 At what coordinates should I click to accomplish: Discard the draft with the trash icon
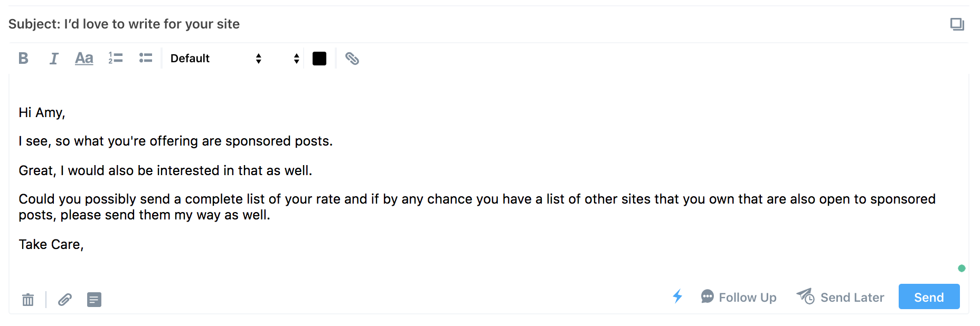[28, 300]
